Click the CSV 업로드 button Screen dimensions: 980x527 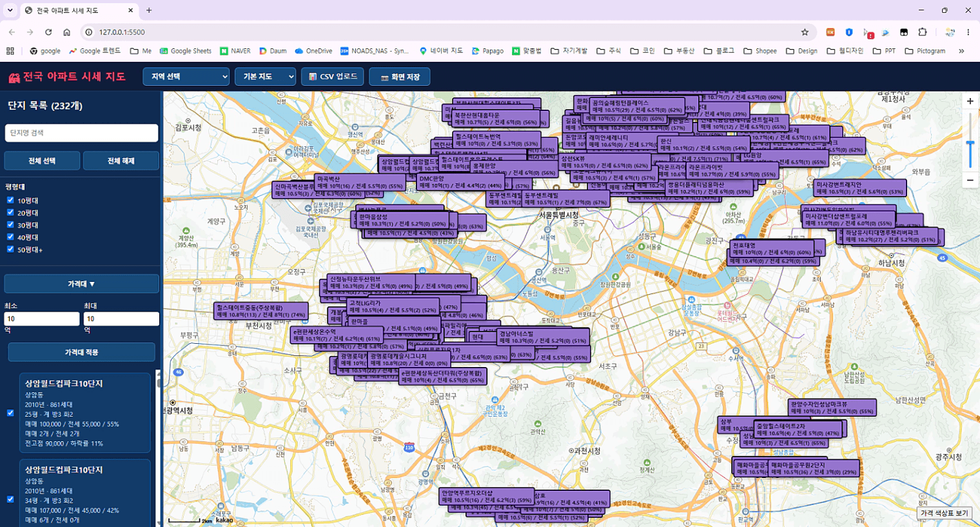tap(333, 77)
